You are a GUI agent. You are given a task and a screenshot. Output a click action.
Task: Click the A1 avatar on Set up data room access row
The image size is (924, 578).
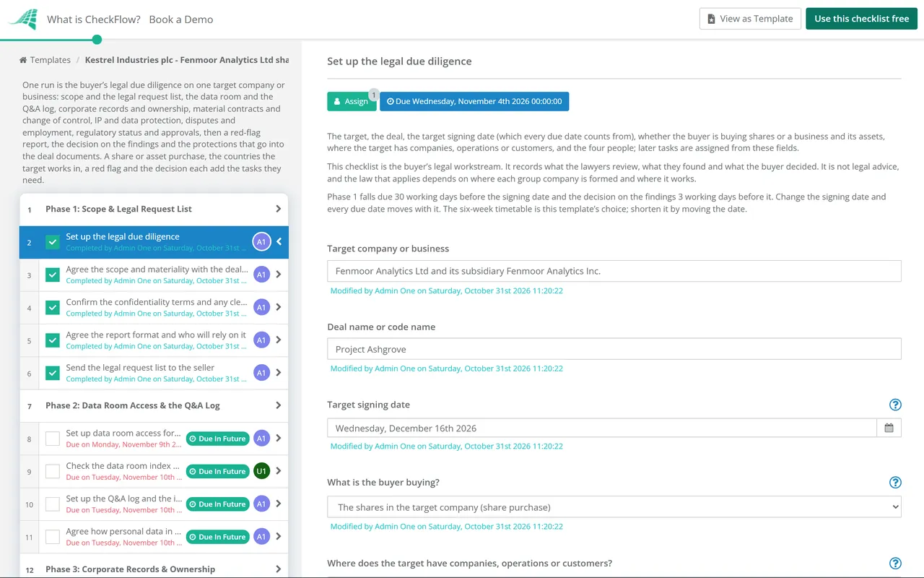tap(261, 438)
